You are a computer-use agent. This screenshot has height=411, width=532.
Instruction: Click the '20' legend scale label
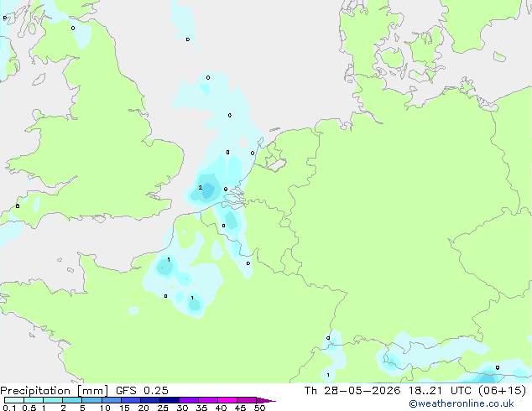pyautogui.click(x=143, y=408)
